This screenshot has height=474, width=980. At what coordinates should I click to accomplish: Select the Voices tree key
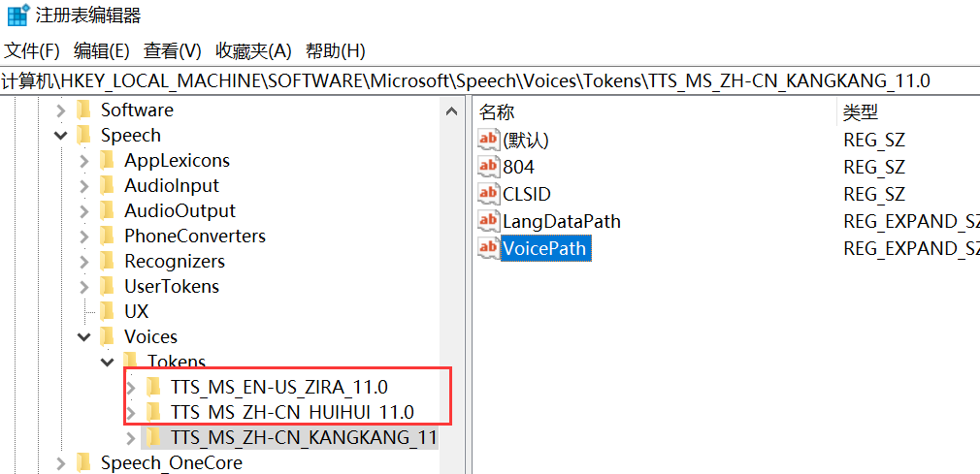[x=150, y=336]
